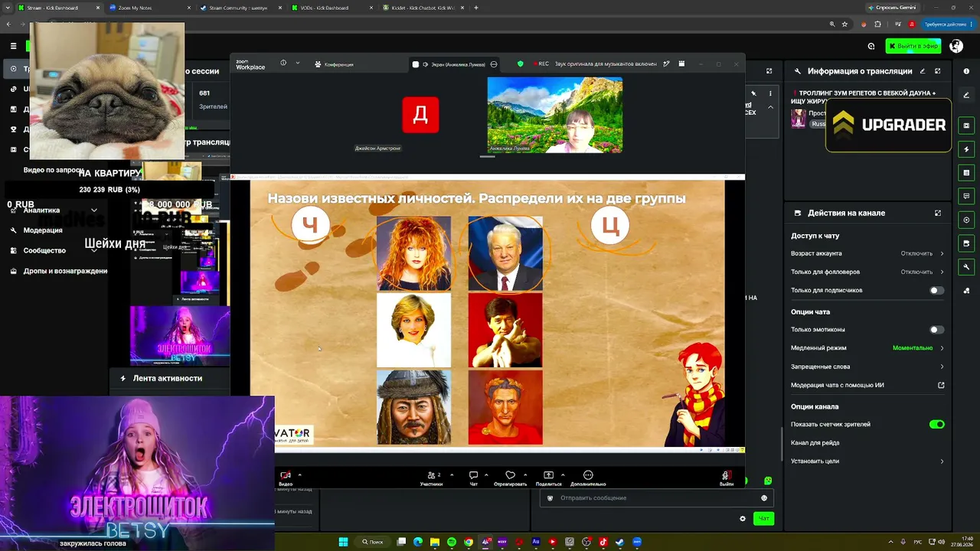Toggle Только для подписчиков switch

(936, 291)
